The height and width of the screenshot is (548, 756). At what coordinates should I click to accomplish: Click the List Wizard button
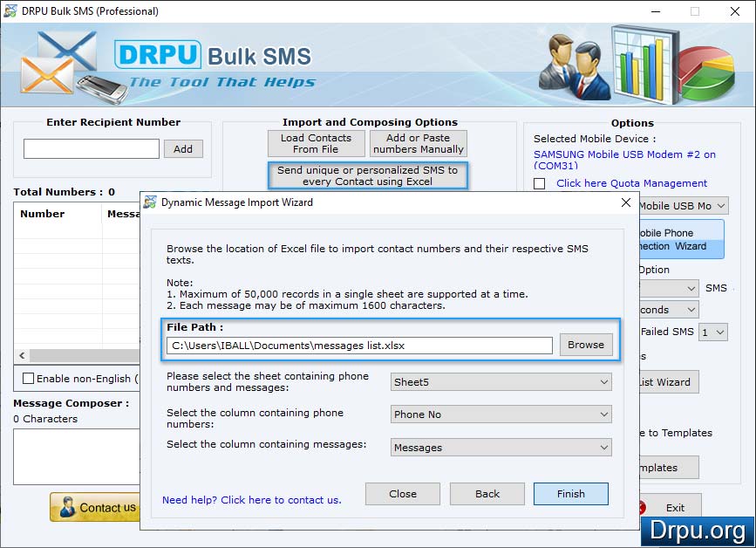click(x=669, y=382)
